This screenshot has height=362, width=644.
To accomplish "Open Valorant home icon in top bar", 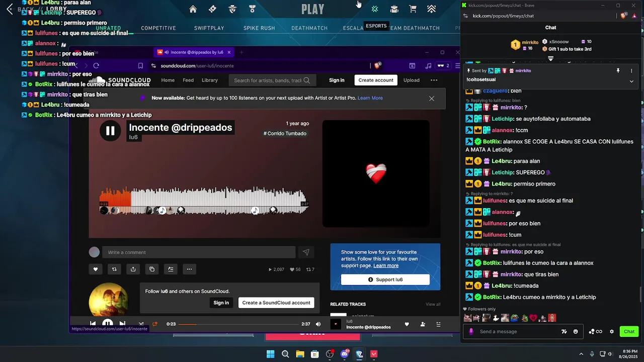I will tap(193, 9).
